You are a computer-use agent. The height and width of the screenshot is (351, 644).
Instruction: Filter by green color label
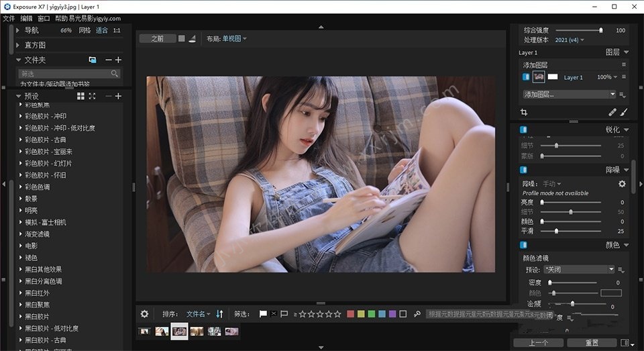click(x=371, y=314)
